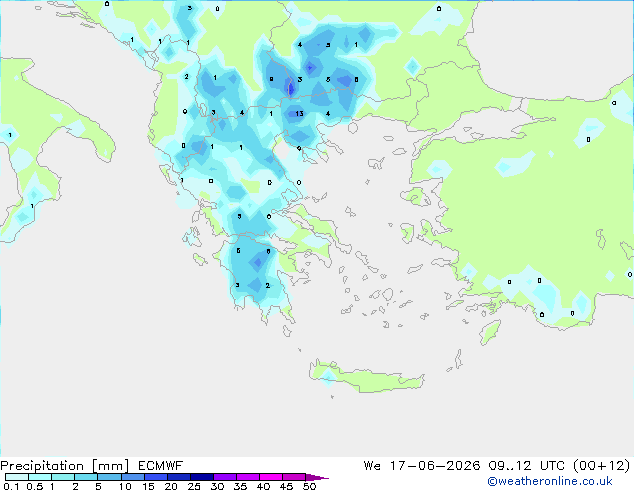634x490 pixels.
Task: Click the 'Precipitation [mm]' title text
Action: 65,466
